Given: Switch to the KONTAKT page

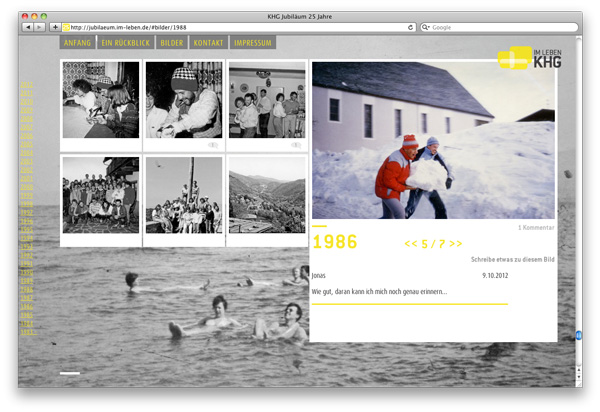Looking at the screenshot, I should [208, 42].
